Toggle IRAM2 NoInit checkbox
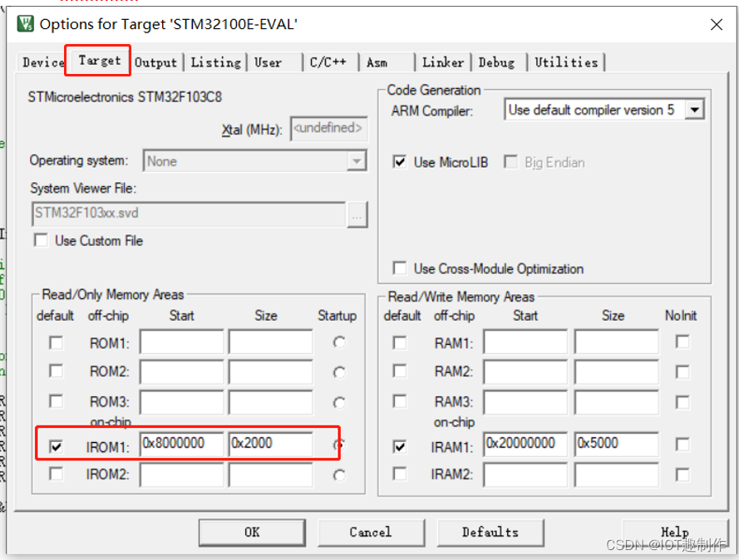Viewport: 739px width, 560px height. pyautogui.click(x=682, y=474)
